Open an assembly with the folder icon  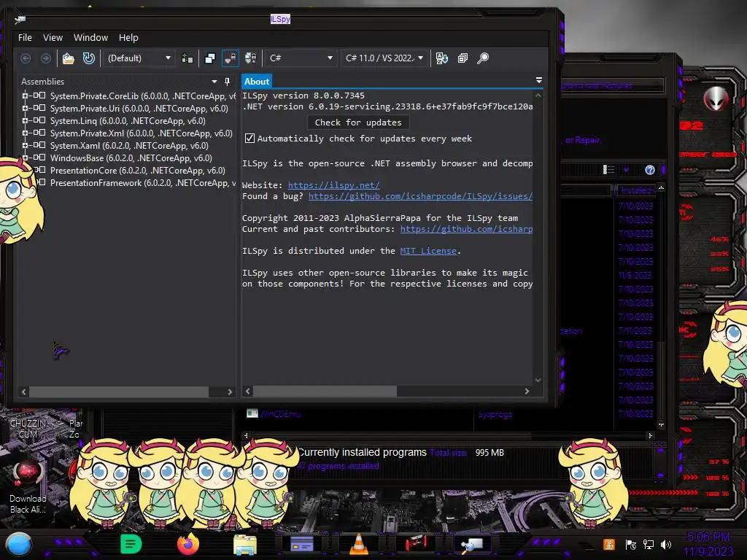click(69, 58)
